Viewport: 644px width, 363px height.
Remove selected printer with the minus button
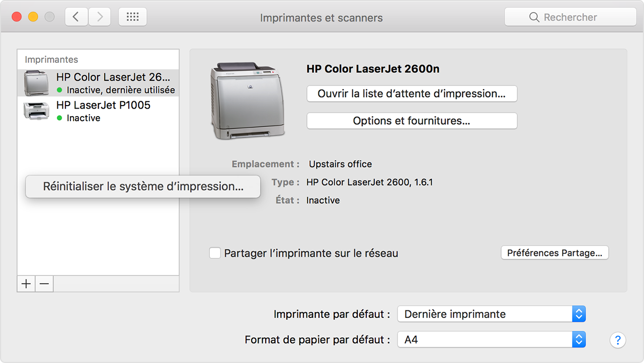[44, 284]
